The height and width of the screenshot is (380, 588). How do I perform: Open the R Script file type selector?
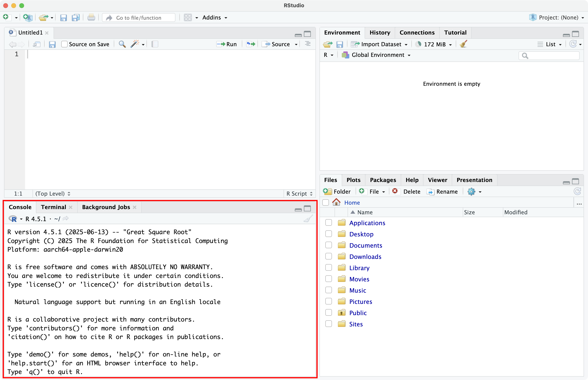coord(300,193)
